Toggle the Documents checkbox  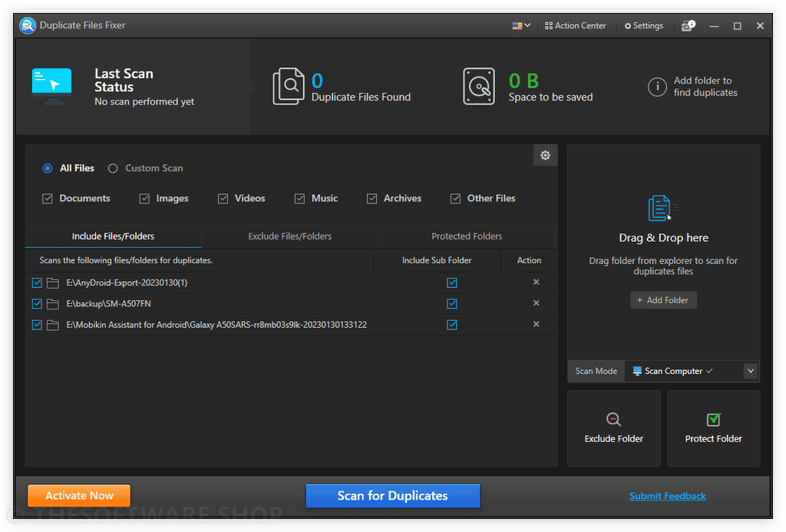(x=48, y=199)
